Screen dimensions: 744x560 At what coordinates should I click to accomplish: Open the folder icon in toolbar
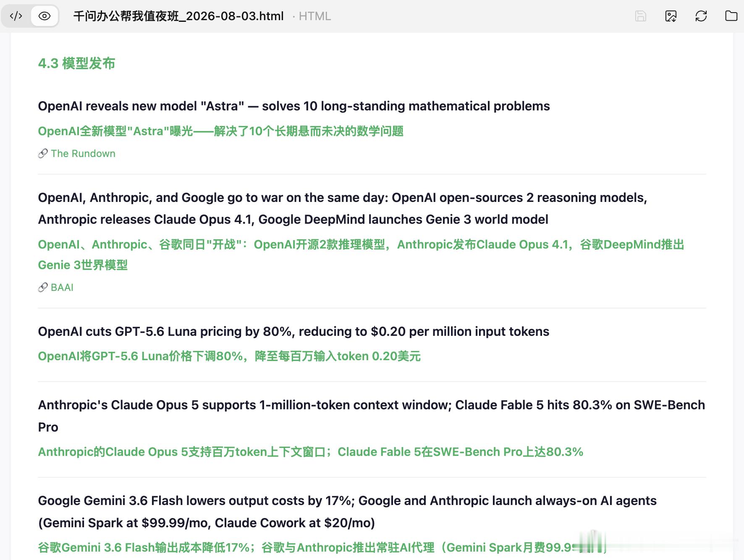(x=731, y=16)
